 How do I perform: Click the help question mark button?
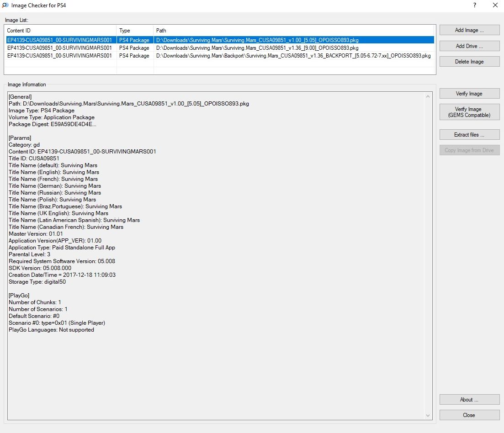474,5
